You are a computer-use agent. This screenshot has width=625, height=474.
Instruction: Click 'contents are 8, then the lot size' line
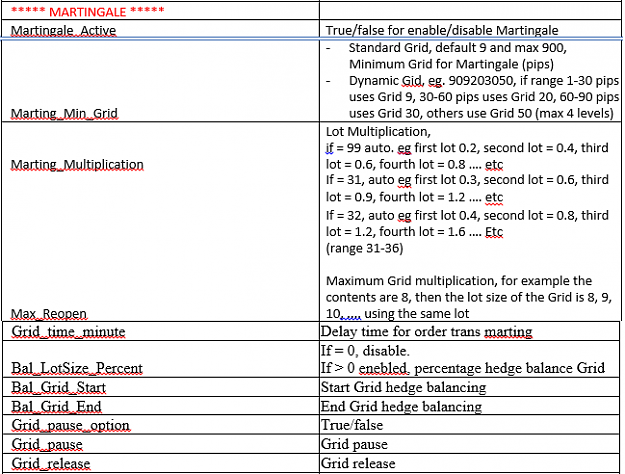click(469, 297)
